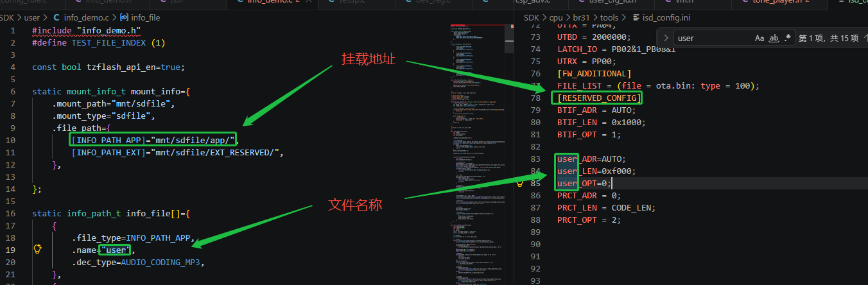
Task: Expand the Toggle Replace arrow
Action: [666, 38]
